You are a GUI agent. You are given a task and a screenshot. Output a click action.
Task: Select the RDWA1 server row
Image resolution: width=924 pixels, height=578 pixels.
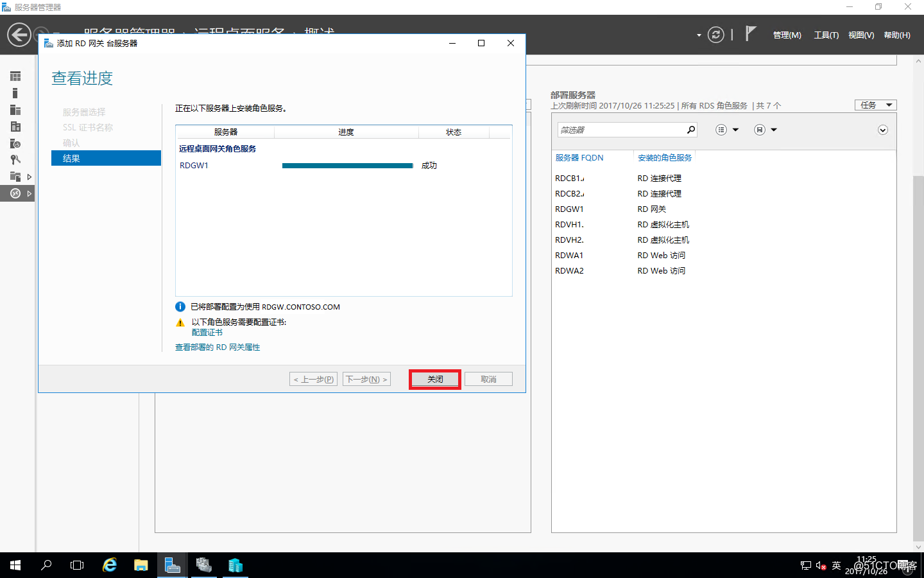coord(723,256)
